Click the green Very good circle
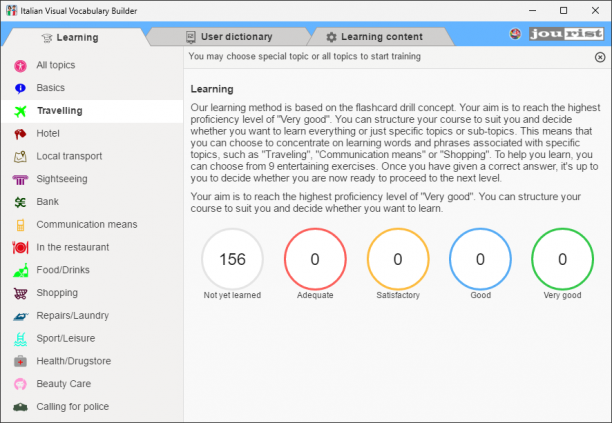 click(562, 259)
